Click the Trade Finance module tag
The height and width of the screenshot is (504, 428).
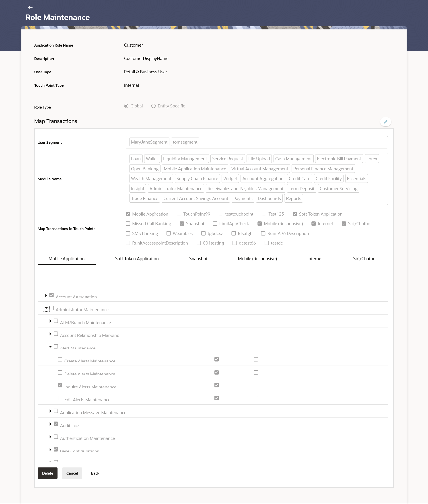[x=145, y=198]
